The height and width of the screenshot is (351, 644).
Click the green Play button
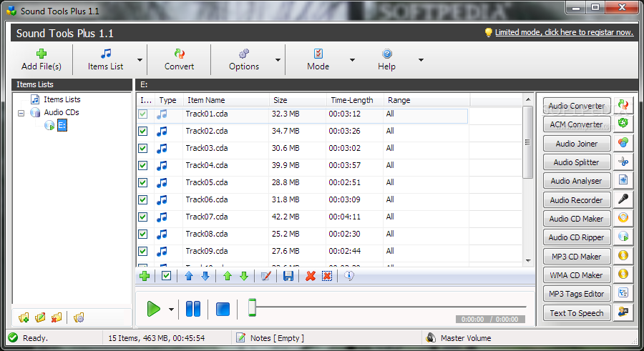[154, 309]
